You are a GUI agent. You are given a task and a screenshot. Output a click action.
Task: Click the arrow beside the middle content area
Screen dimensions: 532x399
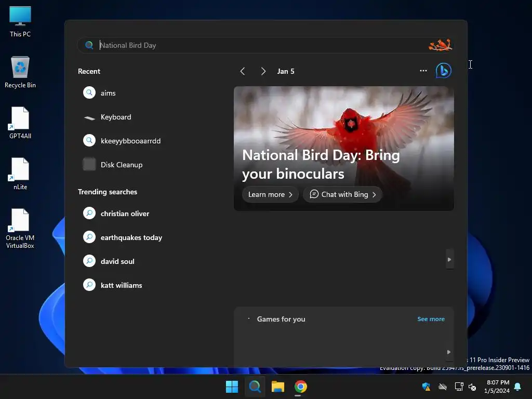point(449,260)
